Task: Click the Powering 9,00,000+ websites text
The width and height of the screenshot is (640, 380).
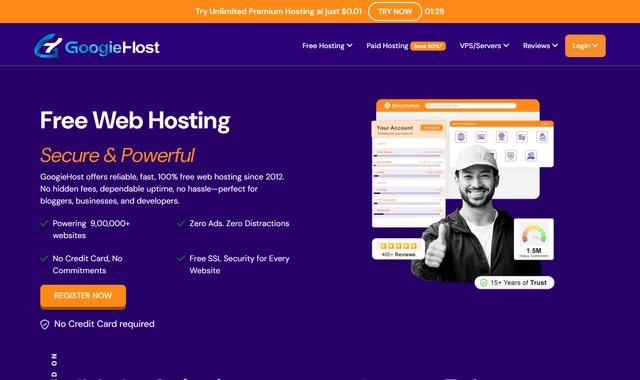Action: pyautogui.click(x=91, y=229)
